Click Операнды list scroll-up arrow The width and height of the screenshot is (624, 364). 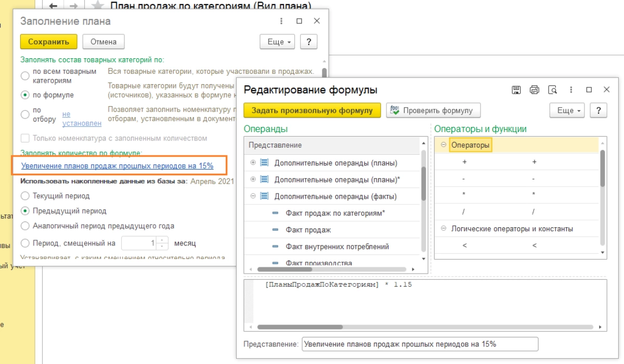[x=424, y=142]
